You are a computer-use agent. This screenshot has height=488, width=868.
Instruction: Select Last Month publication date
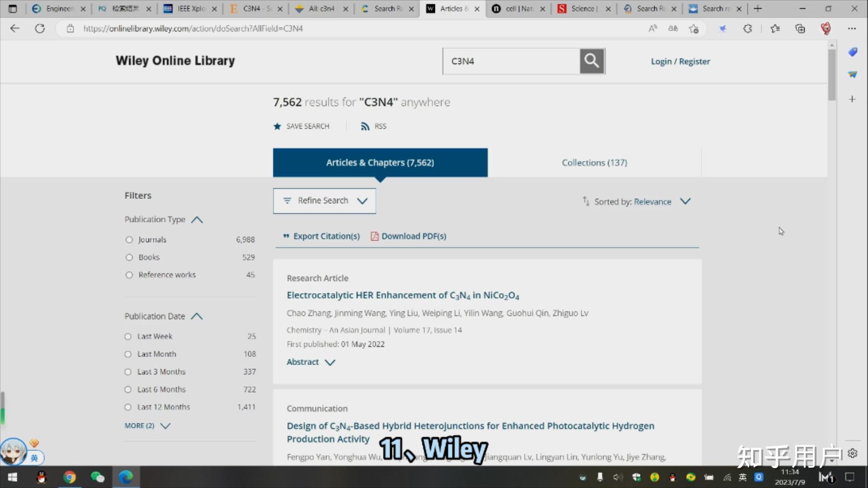[x=128, y=354]
